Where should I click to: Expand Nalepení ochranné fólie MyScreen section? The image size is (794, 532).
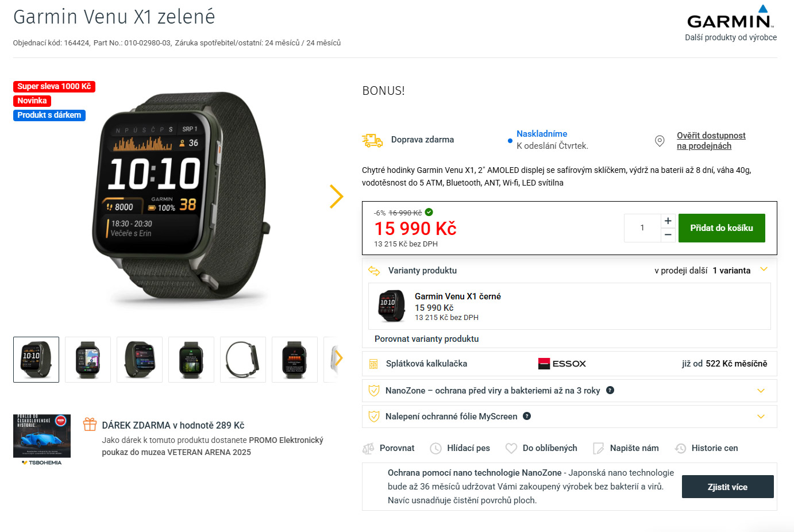coord(761,417)
